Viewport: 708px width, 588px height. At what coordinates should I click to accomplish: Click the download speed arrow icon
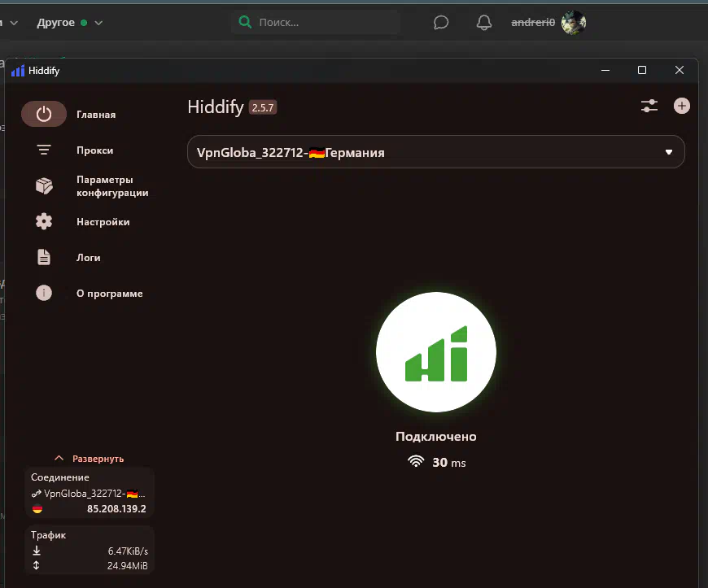click(37, 551)
